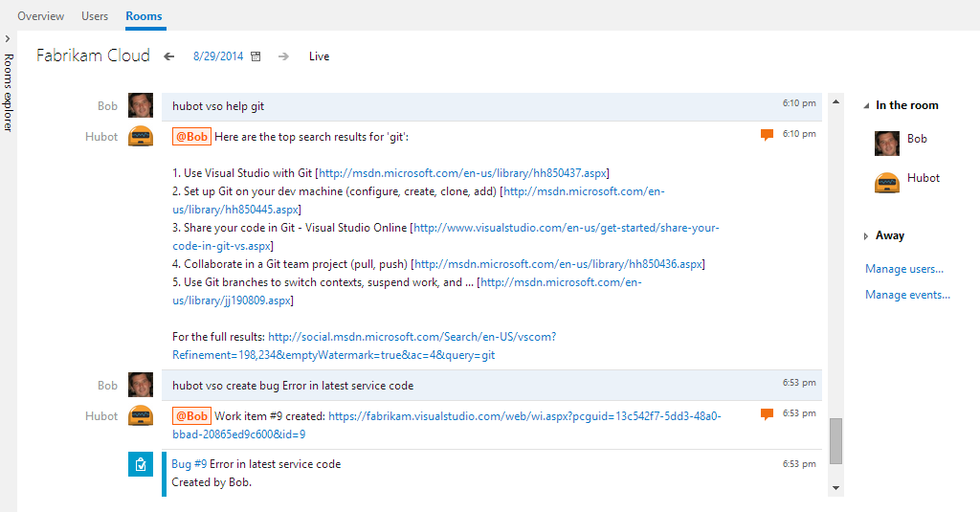Open the Bug #9 link

pyautogui.click(x=189, y=464)
